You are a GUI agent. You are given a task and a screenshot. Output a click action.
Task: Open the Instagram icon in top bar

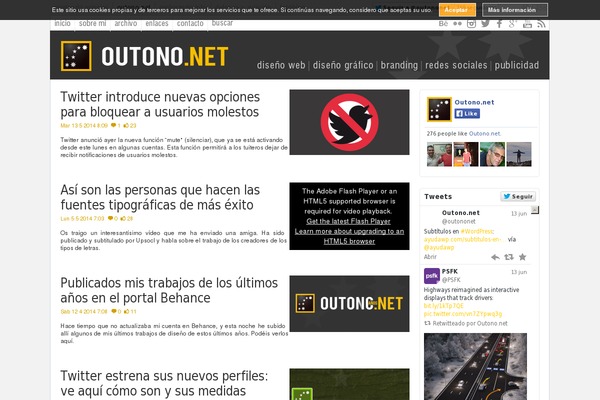tap(471, 24)
